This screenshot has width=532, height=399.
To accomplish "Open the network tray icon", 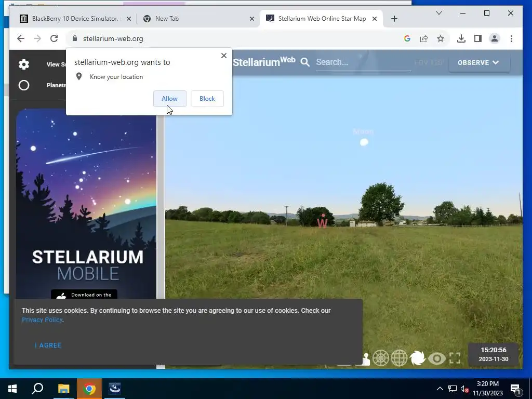I will point(453,389).
